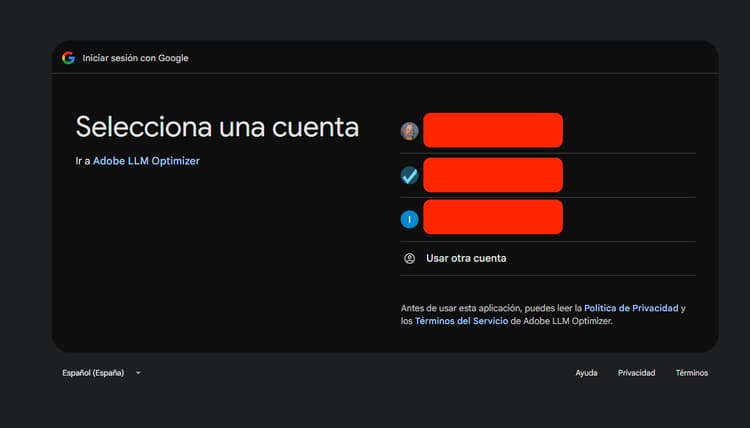Open Términos del Servicio link

[x=461, y=321]
